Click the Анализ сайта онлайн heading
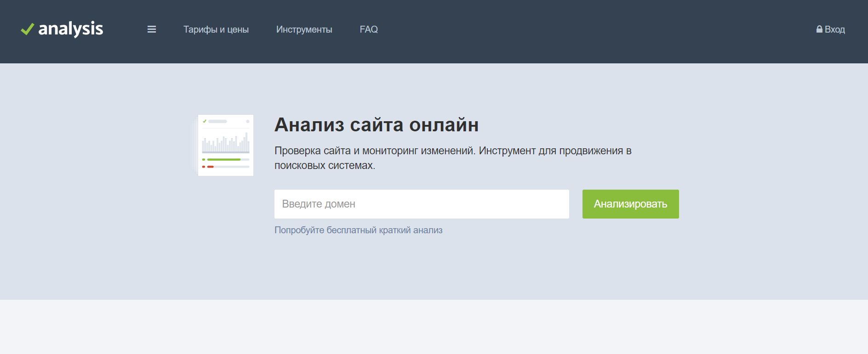 [376, 125]
